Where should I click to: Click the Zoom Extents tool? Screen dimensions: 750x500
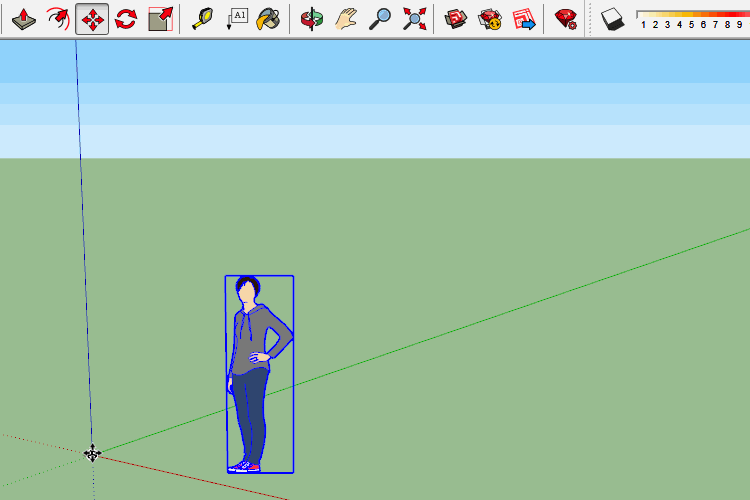pos(414,18)
